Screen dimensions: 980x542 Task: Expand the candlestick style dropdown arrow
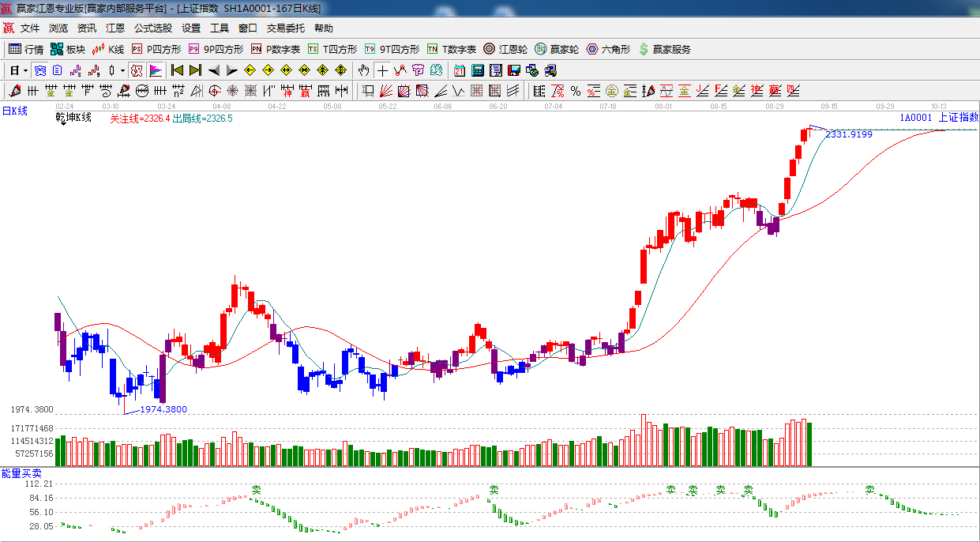coord(122,70)
